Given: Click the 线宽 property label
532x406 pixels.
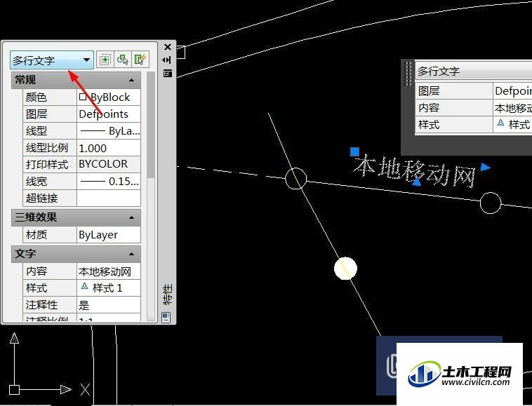Looking at the screenshot, I should pos(36,182).
